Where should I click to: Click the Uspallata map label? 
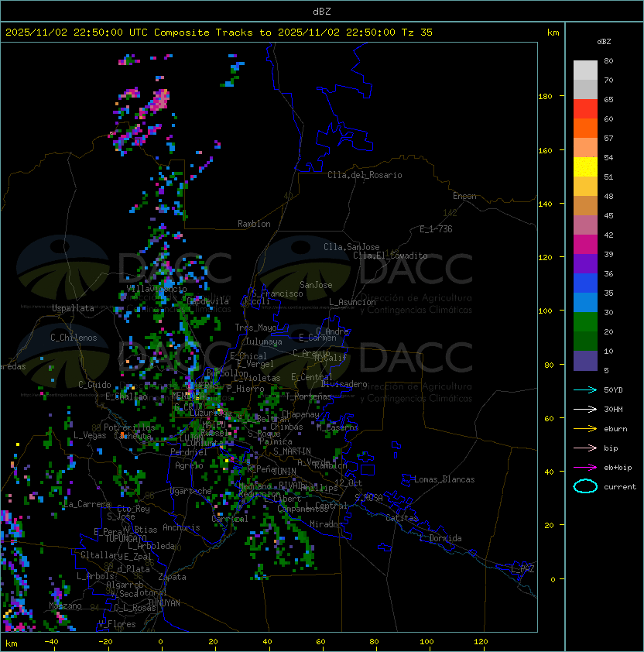point(73,308)
